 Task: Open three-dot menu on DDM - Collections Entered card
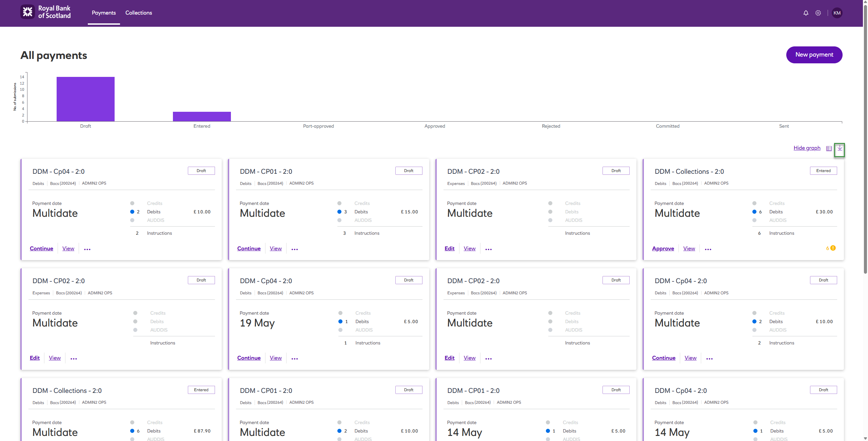point(708,249)
